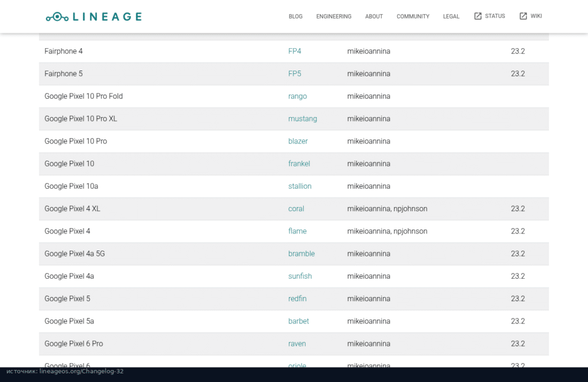The height and width of the screenshot is (382, 588).
Task: Select the Google Pixel 5a name
Action: pyautogui.click(x=69, y=321)
